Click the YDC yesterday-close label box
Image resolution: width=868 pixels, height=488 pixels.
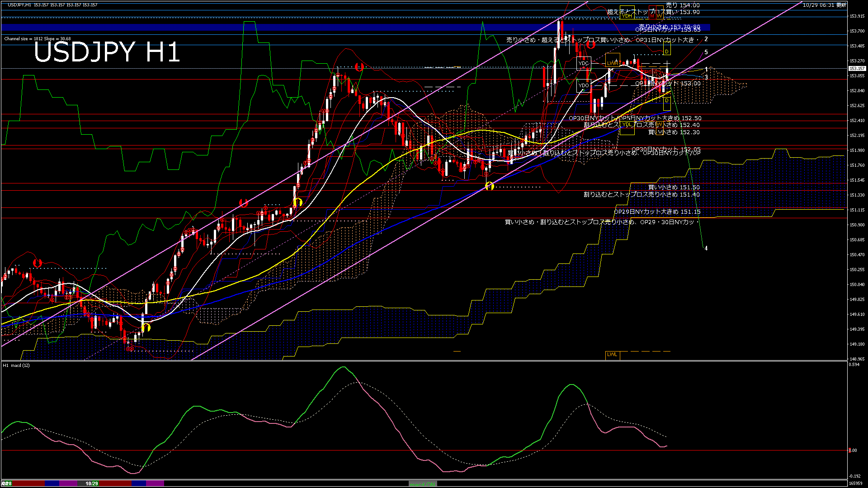(583, 63)
